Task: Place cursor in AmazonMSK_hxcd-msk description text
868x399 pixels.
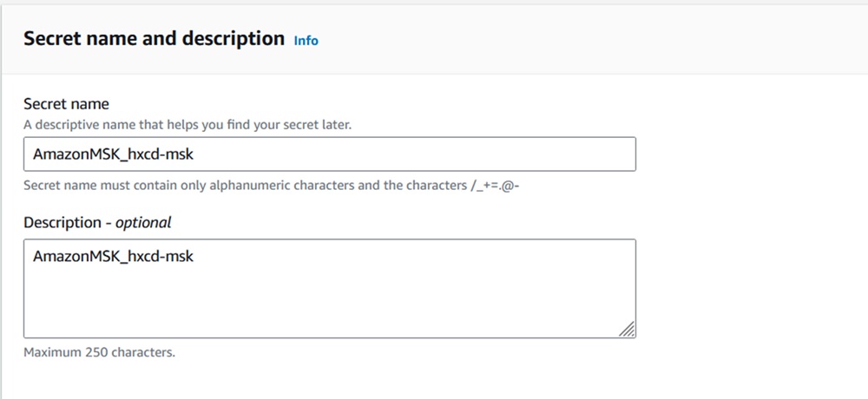Action: point(112,257)
